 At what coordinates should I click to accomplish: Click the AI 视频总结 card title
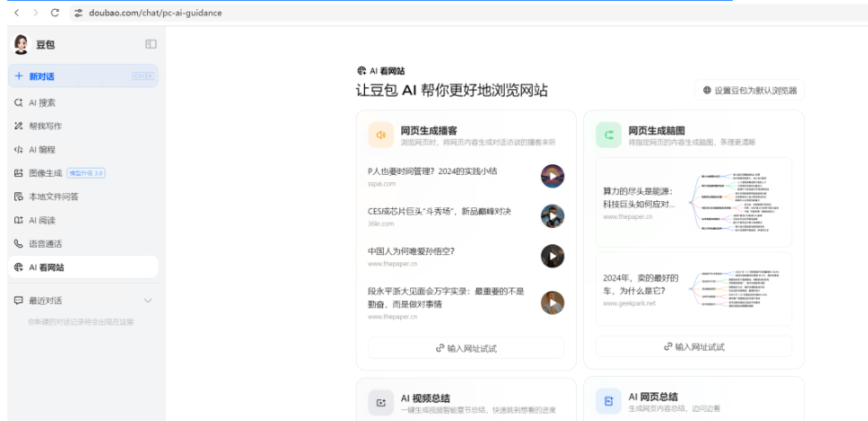click(425, 398)
